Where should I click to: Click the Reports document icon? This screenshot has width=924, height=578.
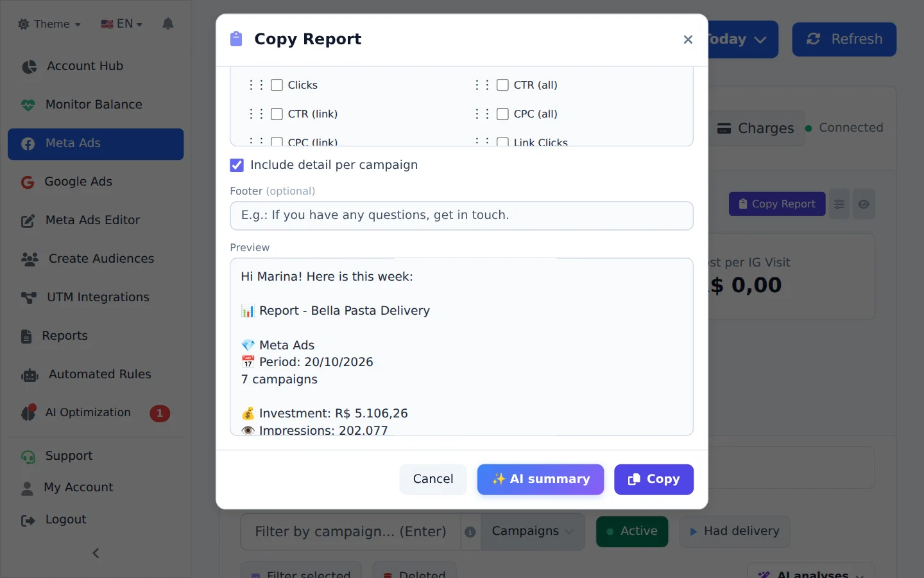(26, 336)
